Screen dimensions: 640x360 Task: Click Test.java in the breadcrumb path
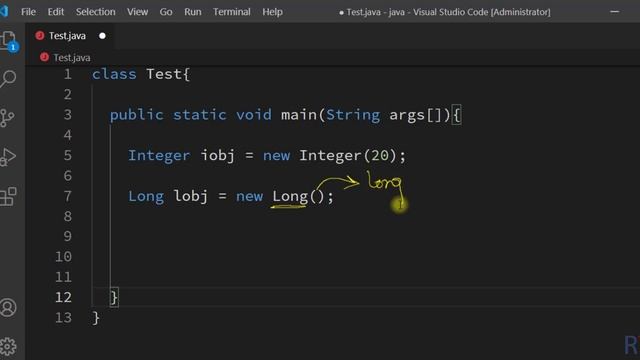(x=71, y=58)
